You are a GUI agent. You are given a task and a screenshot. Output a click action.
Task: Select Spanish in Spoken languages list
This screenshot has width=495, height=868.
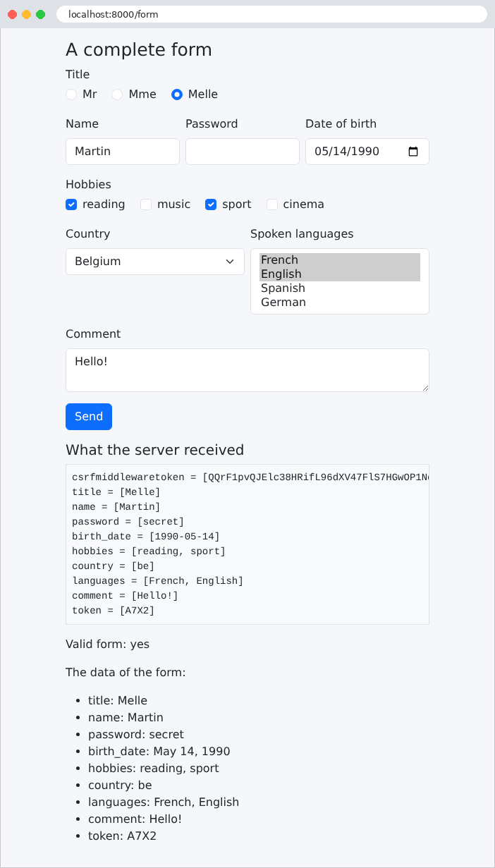pyautogui.click(x=340, y=288)
